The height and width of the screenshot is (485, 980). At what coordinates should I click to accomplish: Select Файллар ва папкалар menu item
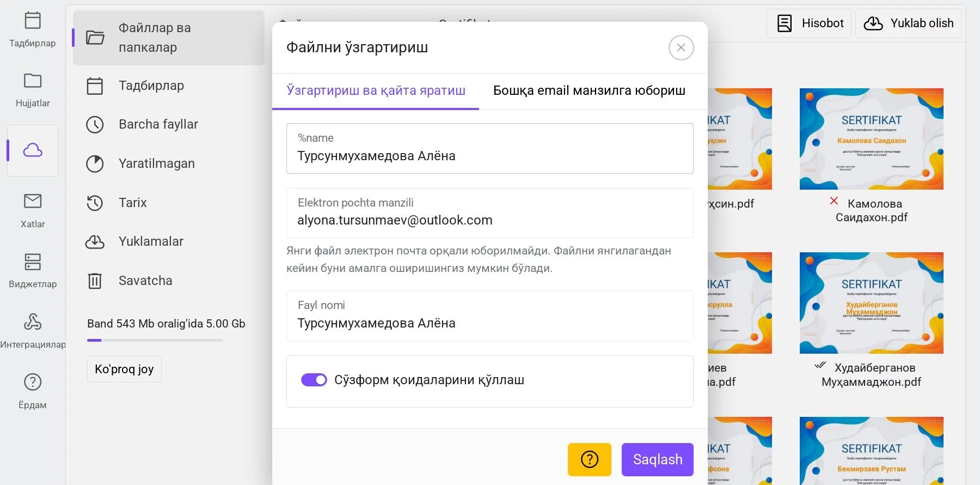[x=169, y=38]
